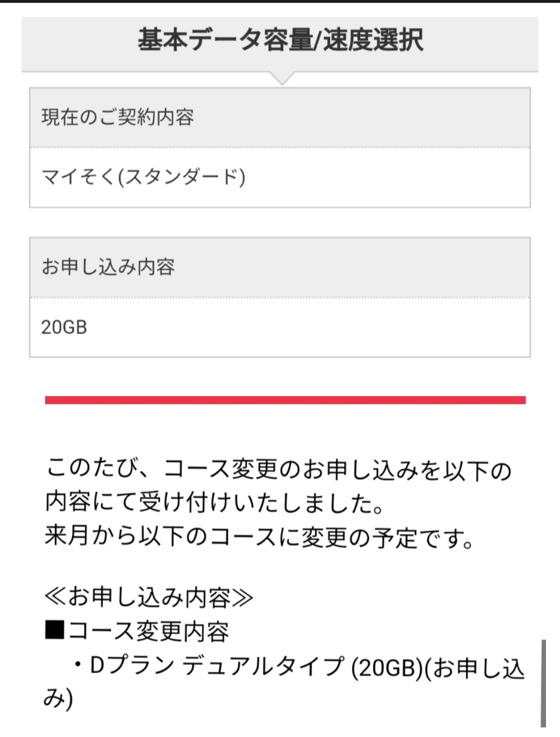Click the downward pointer below the header
Image resolution: width=560 pixels, height=737 pixels.
pyautogui.click(x=282, y=79)
